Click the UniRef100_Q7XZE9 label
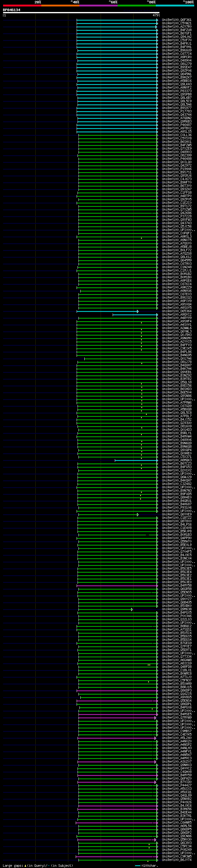The width and height of the screenshot is (197, 868). pos(177,149)
